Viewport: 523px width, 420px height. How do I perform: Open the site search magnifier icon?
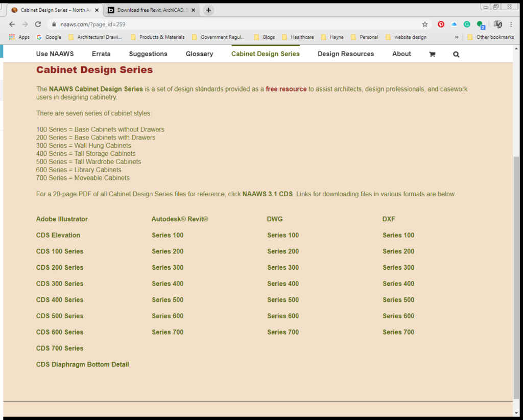pos(456,54)
